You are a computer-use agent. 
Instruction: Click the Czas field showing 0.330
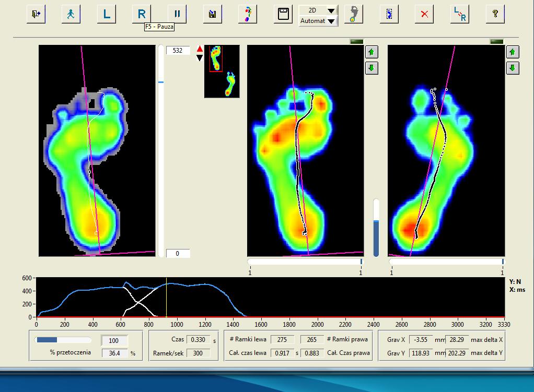(x=198, y=340)
